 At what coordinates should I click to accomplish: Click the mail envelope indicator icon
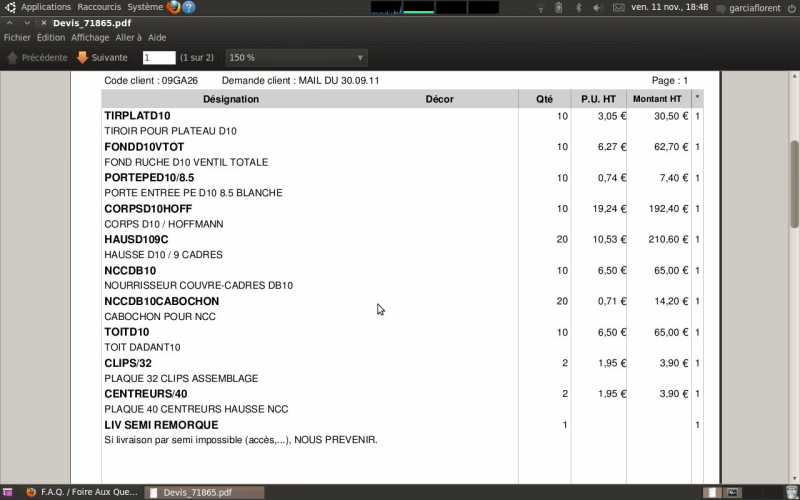[x=619, y=7]
